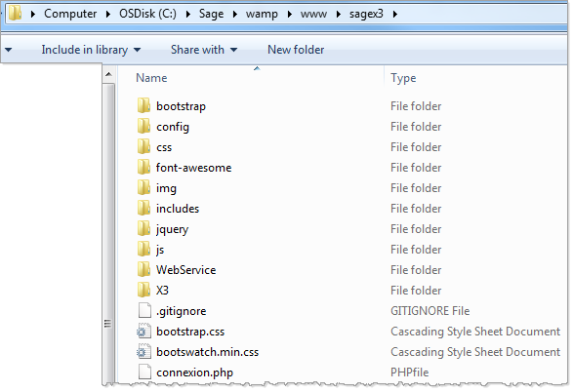573x392 pixels.
Task: Click the .gitignore file icon
Action: click(x=144, y=311)
